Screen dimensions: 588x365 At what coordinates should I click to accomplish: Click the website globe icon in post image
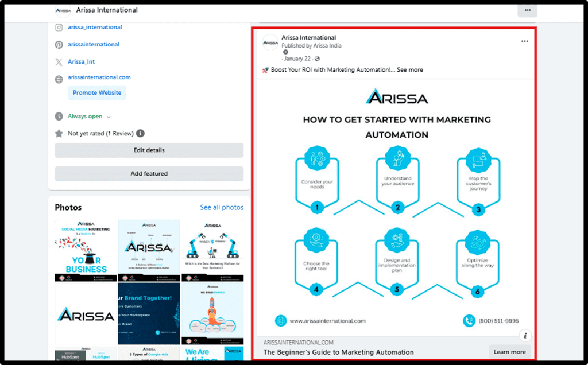(280, 321)
